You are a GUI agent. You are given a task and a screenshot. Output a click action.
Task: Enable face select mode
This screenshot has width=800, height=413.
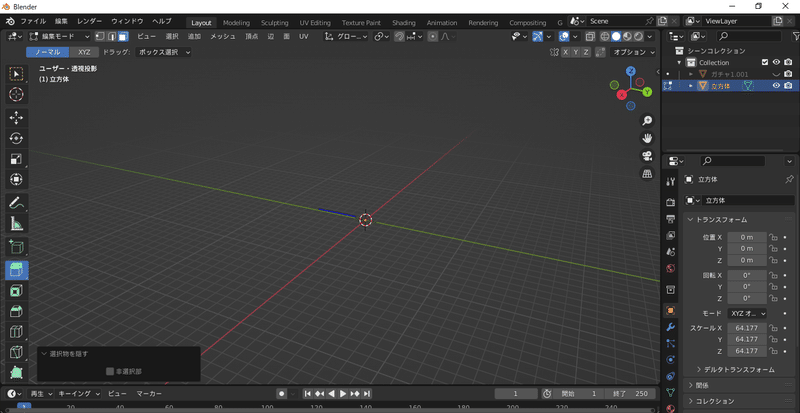123,36
